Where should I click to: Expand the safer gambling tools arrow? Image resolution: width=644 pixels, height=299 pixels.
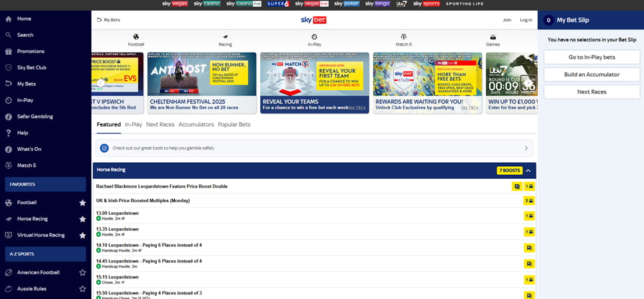(x=526, y=148)
